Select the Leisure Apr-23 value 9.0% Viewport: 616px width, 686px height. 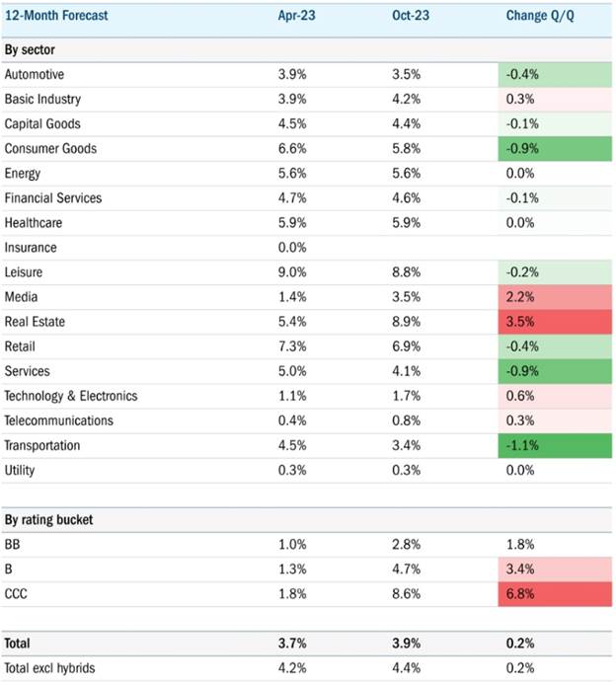coord(292,272)
